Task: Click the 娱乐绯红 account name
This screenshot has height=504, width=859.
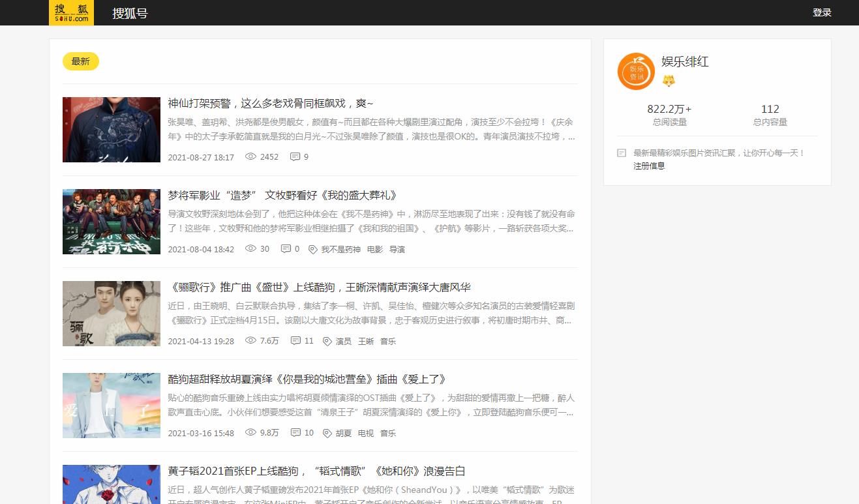Action: point(685,62)
